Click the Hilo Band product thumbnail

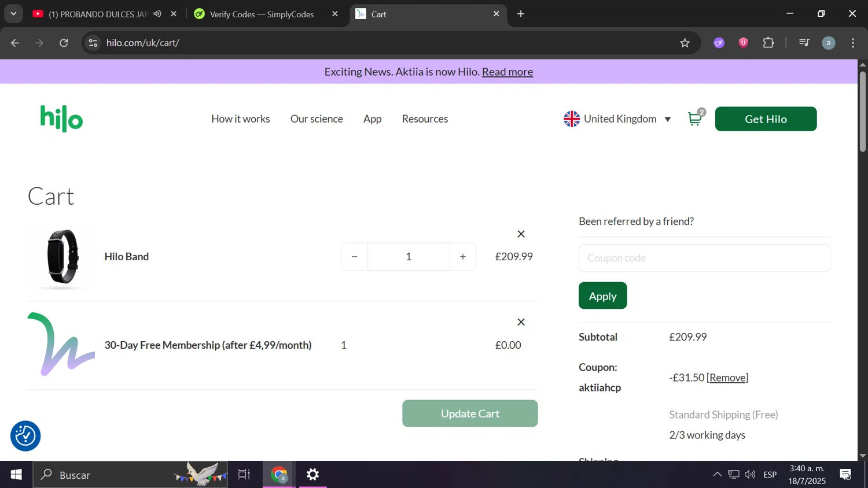(x=61, y=257)
